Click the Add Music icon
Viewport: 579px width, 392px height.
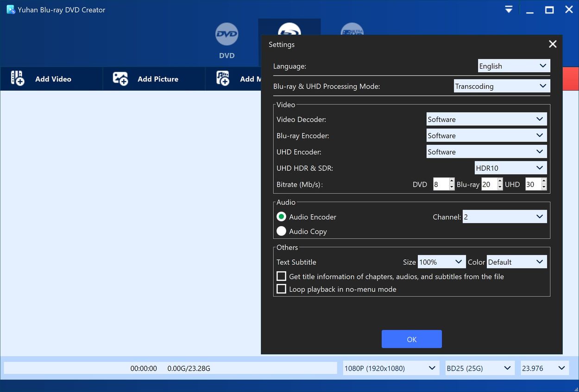coord(222,78)
